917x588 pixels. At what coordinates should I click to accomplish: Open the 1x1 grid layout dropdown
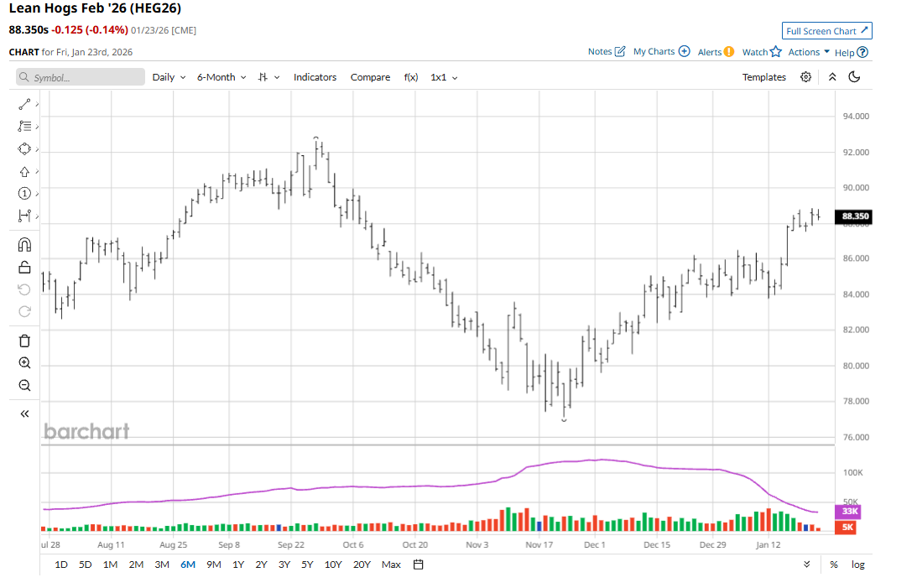click(x=444, y=77)
